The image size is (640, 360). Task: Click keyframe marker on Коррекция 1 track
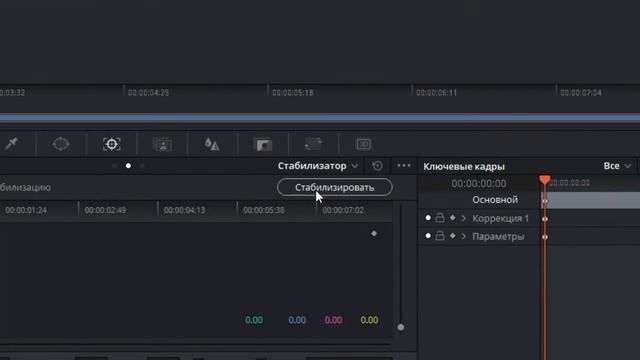point(544,219)
